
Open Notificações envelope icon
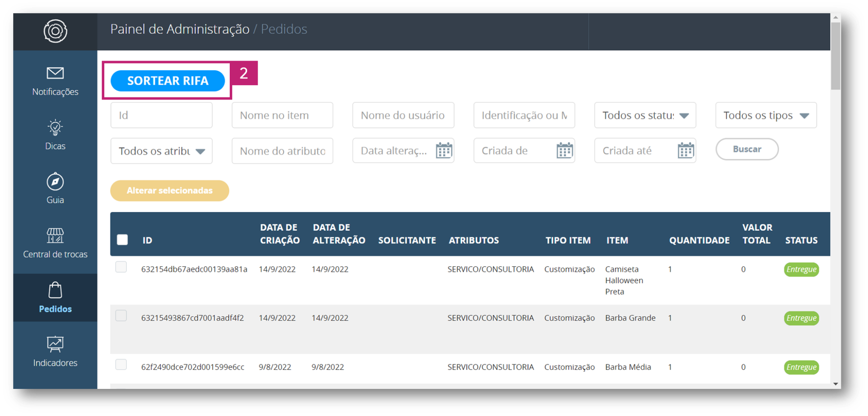55,73
